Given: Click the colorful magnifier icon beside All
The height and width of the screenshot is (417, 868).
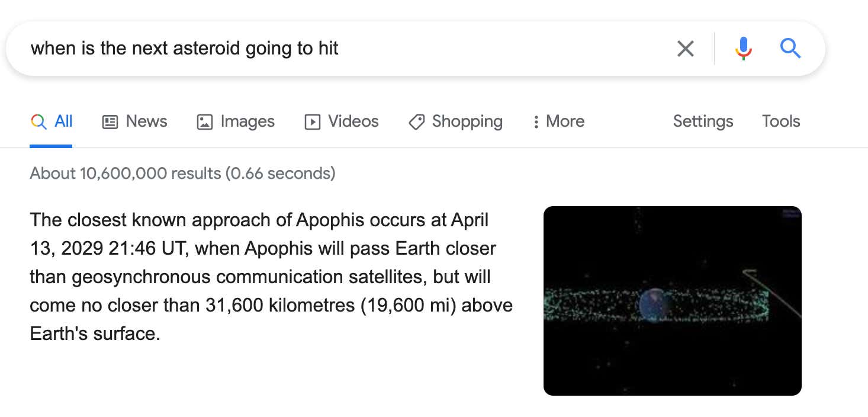Looking at the screenshot, I should (38, 122).
